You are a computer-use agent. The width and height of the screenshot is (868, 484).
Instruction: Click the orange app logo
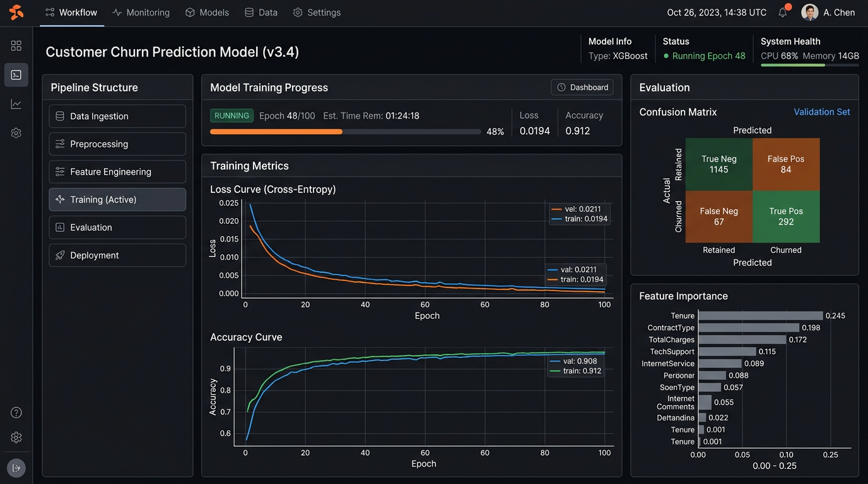point(16,12)
